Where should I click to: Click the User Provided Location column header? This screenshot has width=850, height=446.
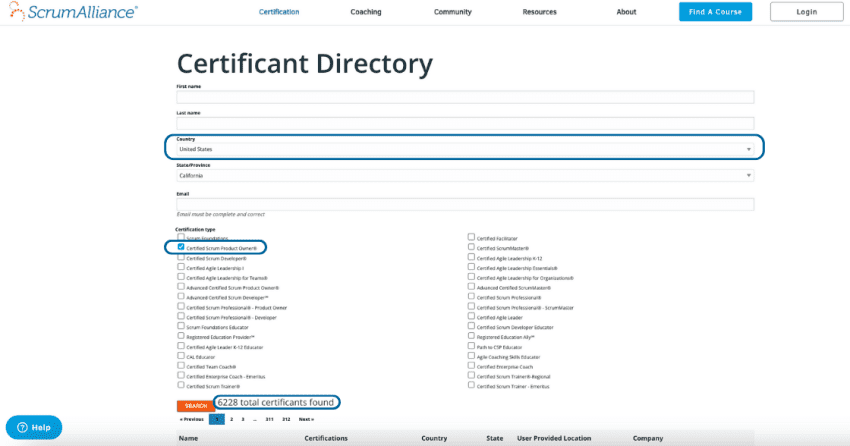pyautogui.click(x=554, y=438)
